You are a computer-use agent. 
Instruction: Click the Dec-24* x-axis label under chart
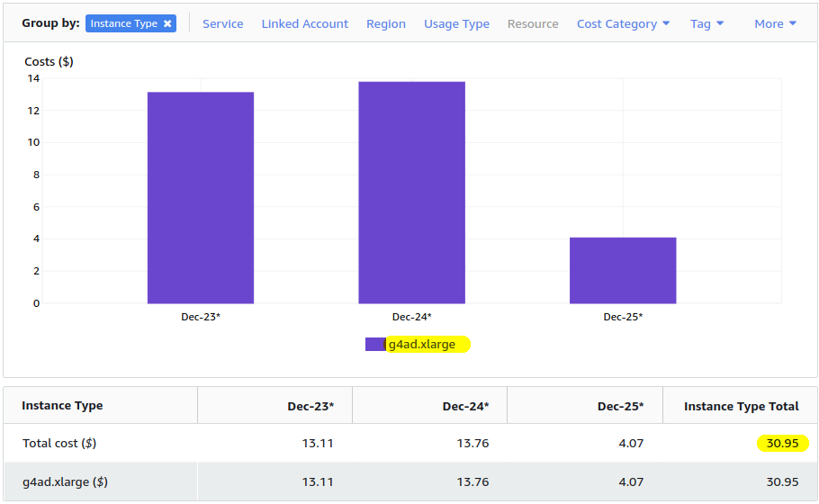point(411,317)
